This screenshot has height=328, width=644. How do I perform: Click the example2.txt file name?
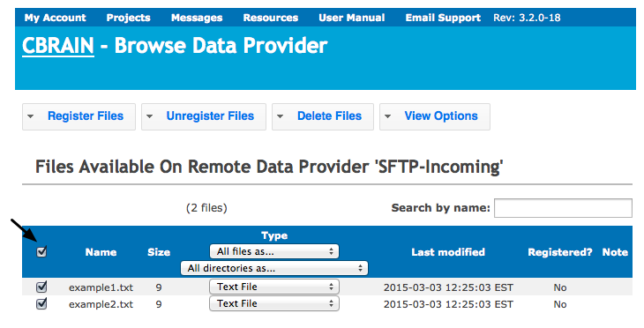101,304
